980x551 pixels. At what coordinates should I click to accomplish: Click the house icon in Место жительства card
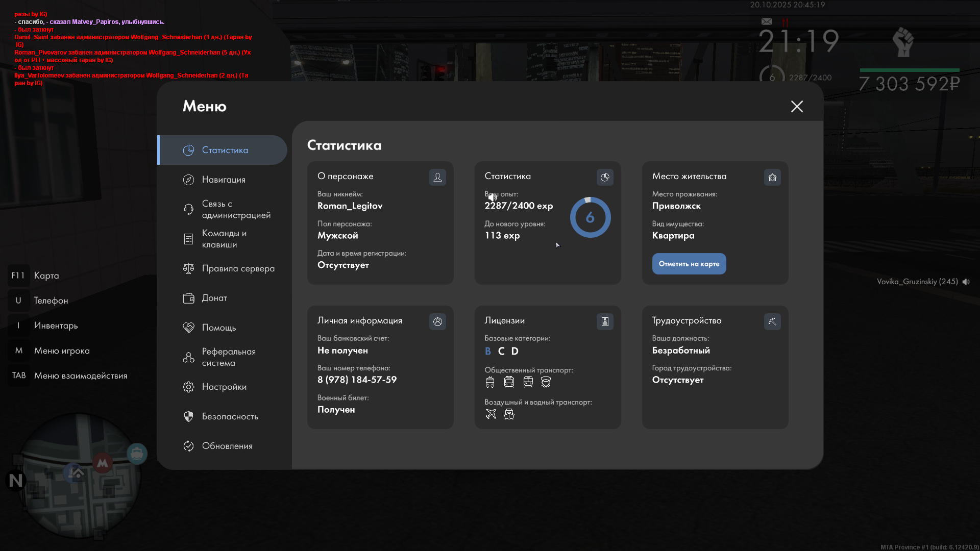point(772,177)
